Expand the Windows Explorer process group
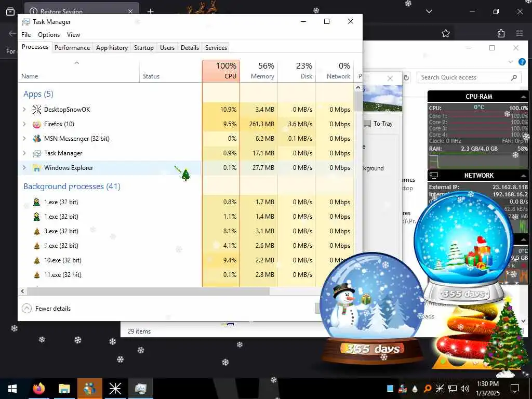532x399 pixels. point(24,168)
